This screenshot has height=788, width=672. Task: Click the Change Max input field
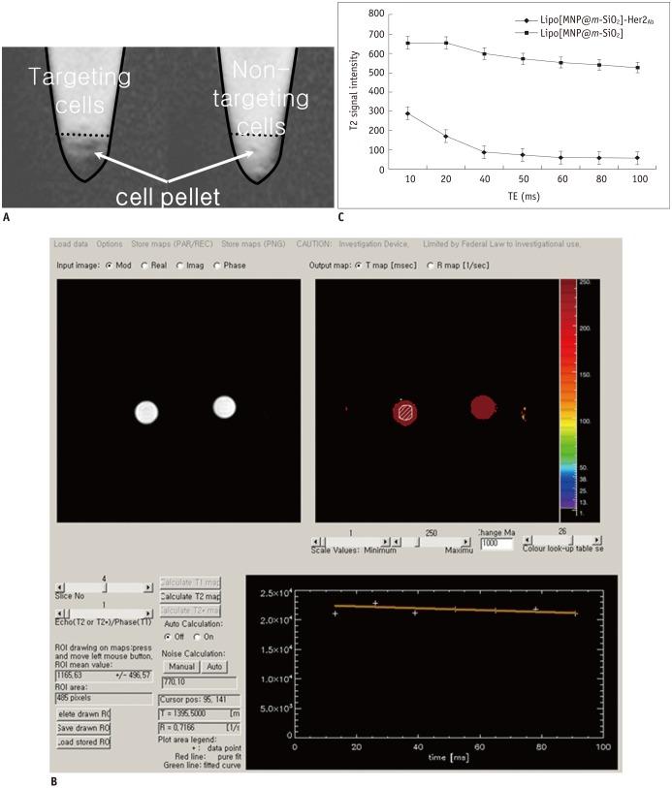(496, 543)
